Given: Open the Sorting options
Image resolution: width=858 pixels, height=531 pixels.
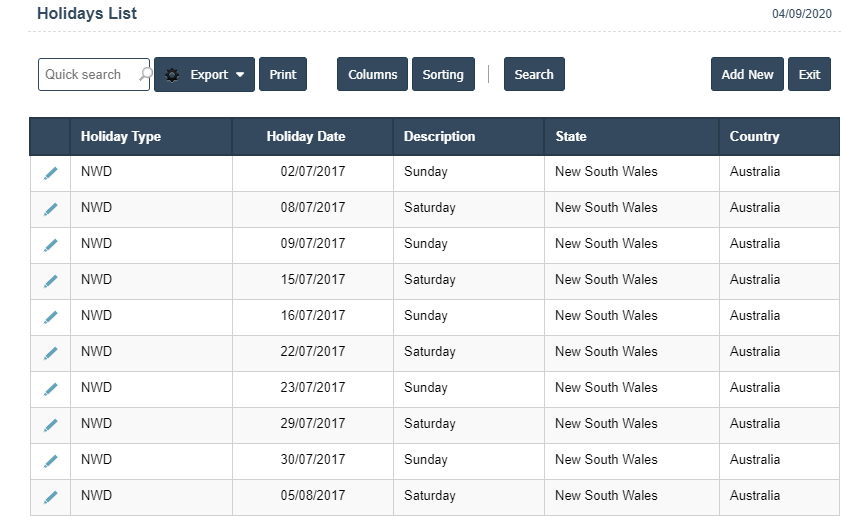Looking at the screenshot, I should pyautogui.click(x=443, y=75).
